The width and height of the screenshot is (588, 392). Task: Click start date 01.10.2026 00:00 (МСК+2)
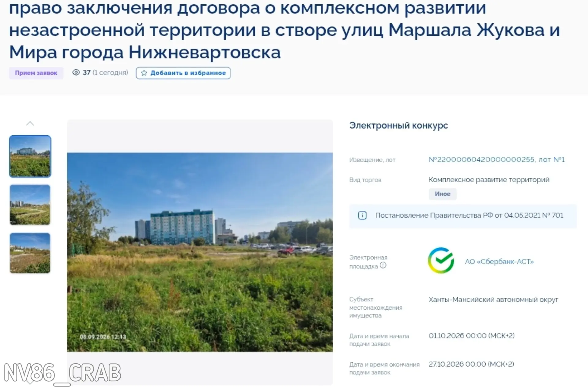coord(472,336)
